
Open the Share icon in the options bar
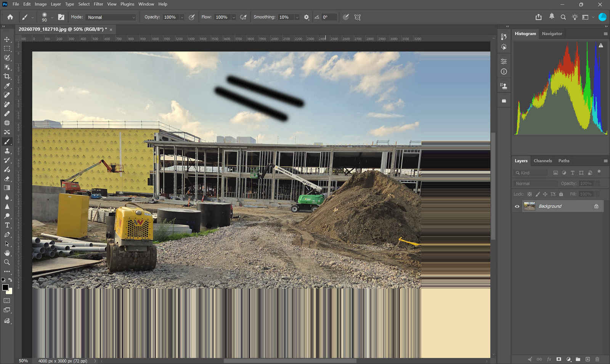coord(538,17)
